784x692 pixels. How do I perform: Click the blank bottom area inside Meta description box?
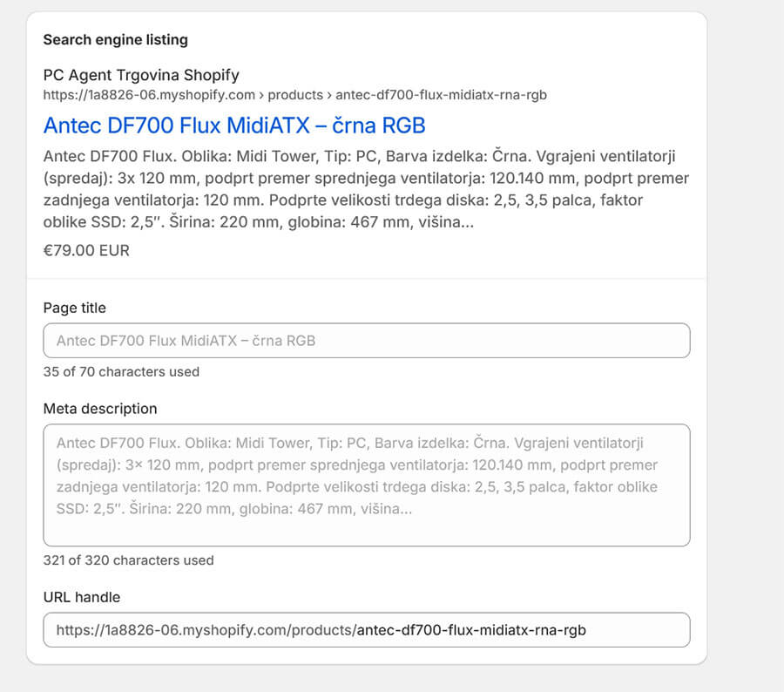click(x=366, y=532)
